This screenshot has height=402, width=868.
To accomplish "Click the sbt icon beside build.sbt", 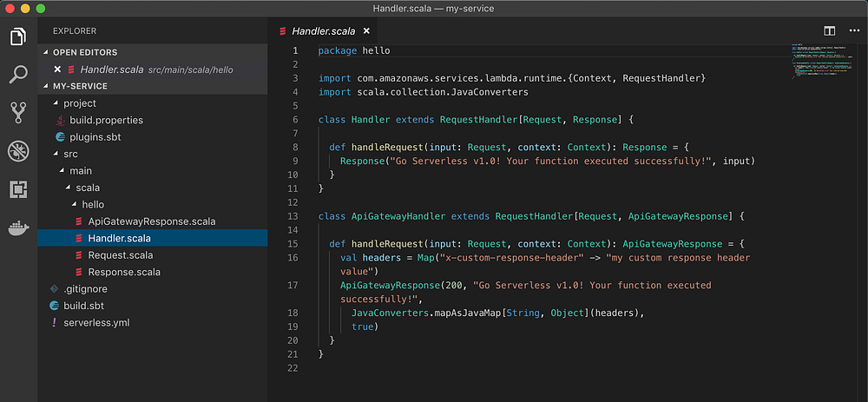I will (54, 306).
